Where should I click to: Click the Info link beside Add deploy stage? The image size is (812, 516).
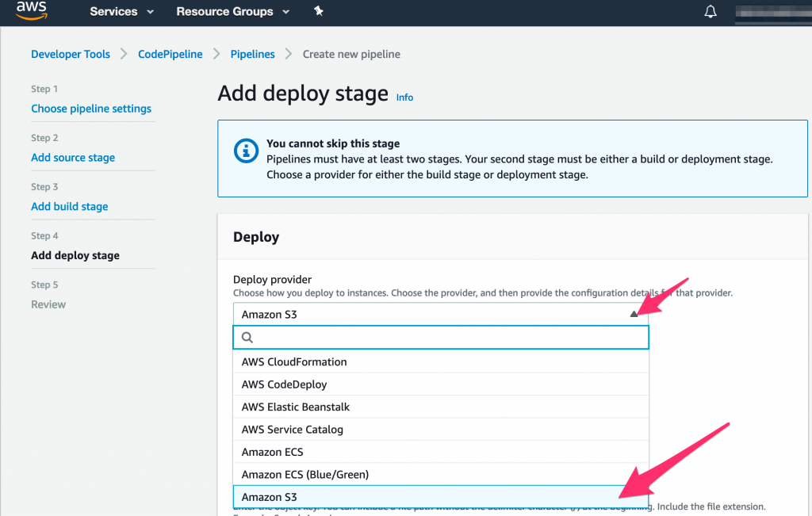(x=404, y=97)
